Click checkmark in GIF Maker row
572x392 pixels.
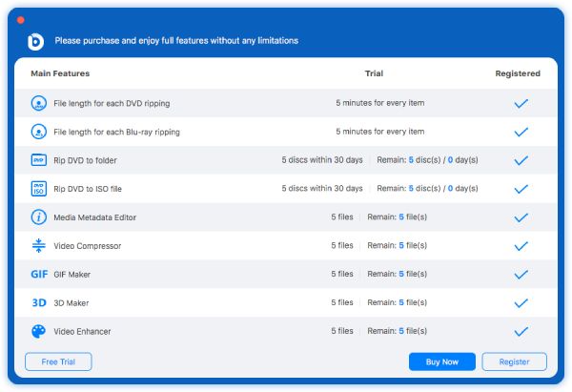[521, 275]
